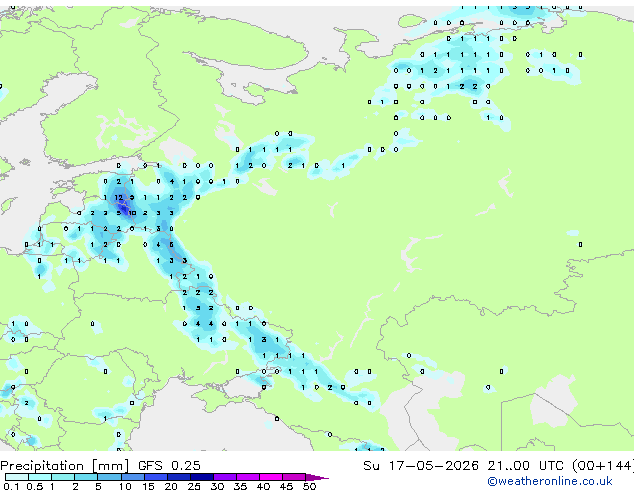
Task: Pick the 15–20 mm blue legend swatch
Action: pos(155,477)
